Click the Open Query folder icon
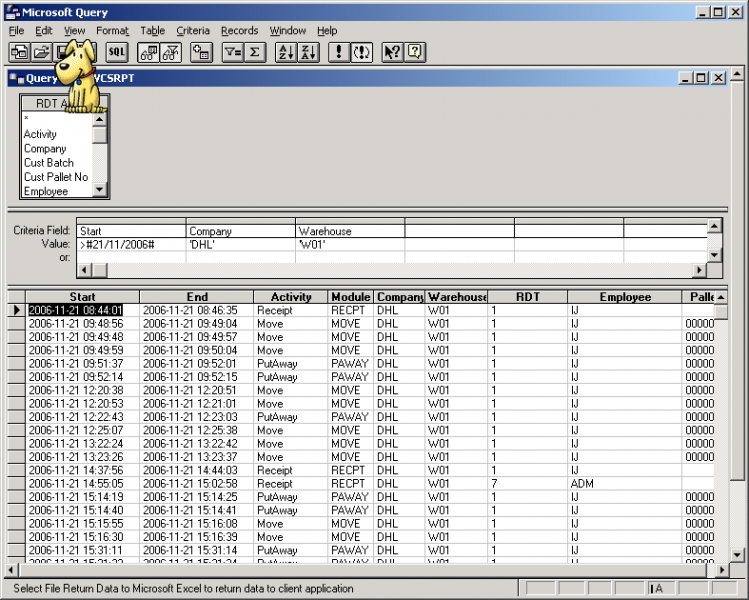The height and width of the screenshot is (600, 749). click(42, 52)
